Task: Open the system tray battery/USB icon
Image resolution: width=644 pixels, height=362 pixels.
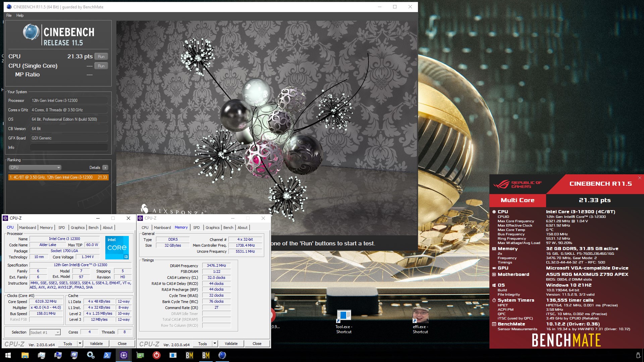Action: click(638, 355)
